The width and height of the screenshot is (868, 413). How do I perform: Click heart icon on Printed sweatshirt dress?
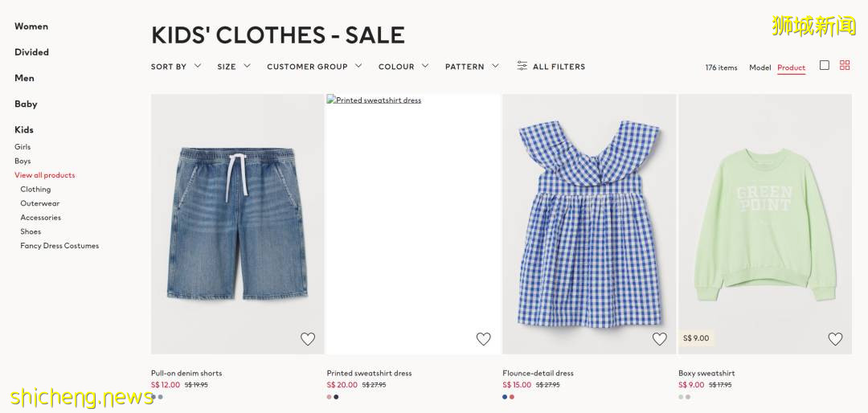point(483,339)
